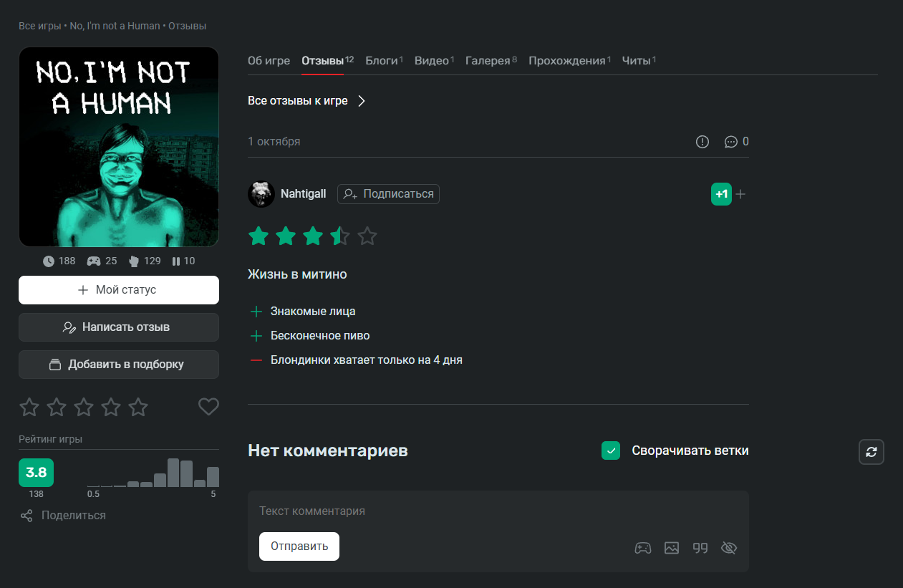Click the report exclamation icon on review
The height and width of the screenshot is (588, 903).
[702, 142]
